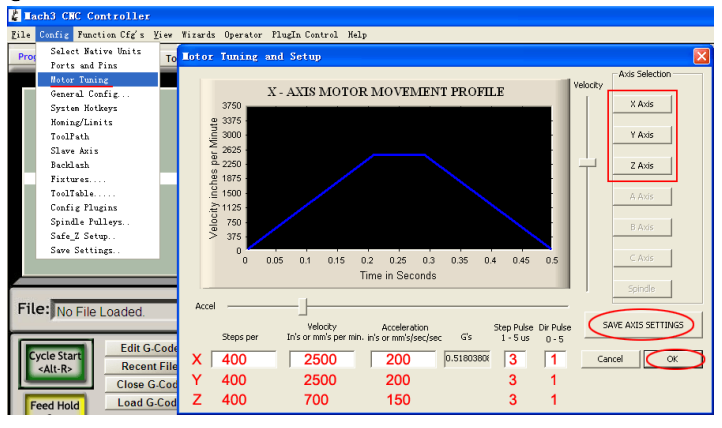Open the View menu
Image resolution: width=722 pixels, height=428 pixels.
click(163, 35)
